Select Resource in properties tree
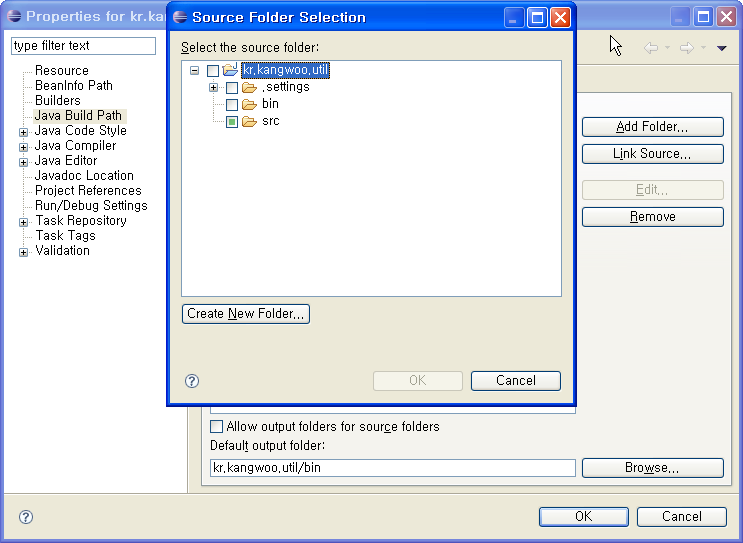The image size is (743, 543). [x=62, y=71]
